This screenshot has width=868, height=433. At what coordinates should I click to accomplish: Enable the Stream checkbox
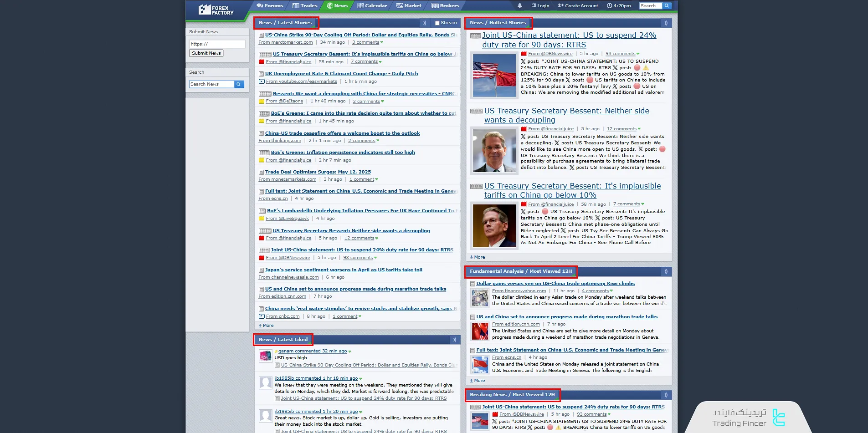pos(437,23)
